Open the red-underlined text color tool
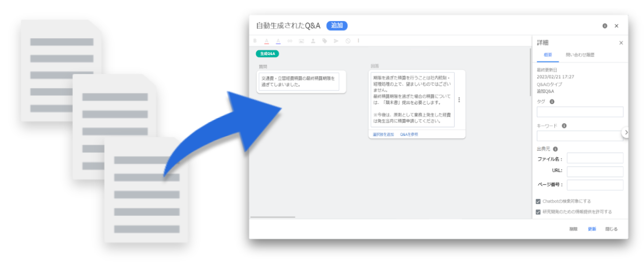644x264 pixels. point(267,41)
